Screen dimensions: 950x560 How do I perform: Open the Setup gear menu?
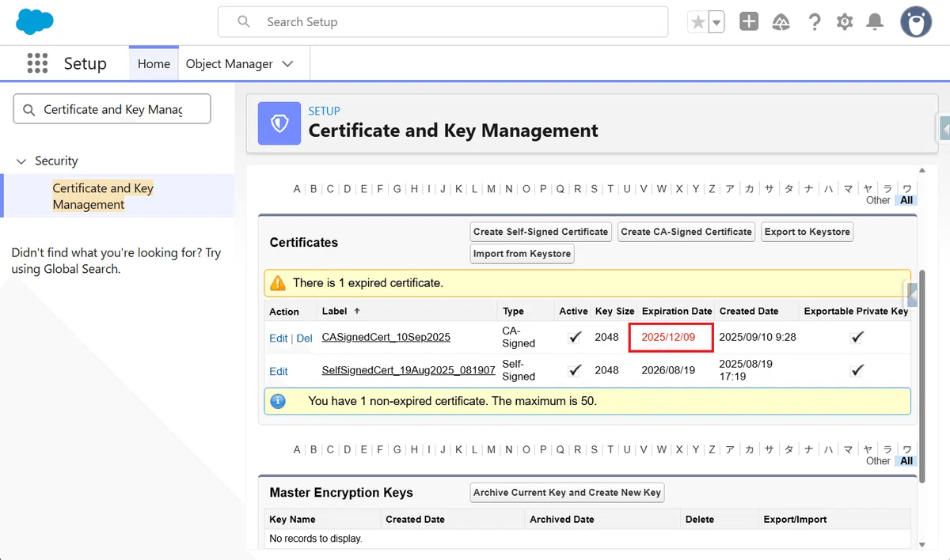(845, 22)
